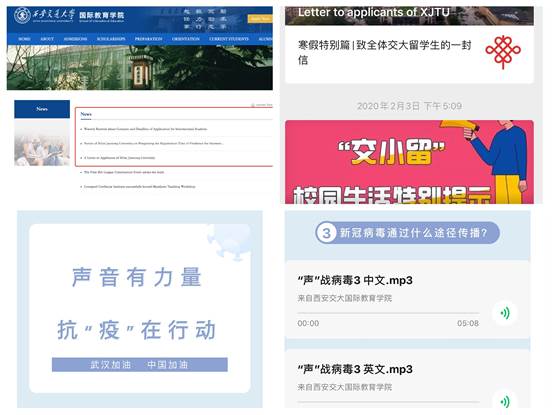Viewport: 553px width, 415px height.
Task: Click the news sidebar students photo
Action: pos(42,142)
